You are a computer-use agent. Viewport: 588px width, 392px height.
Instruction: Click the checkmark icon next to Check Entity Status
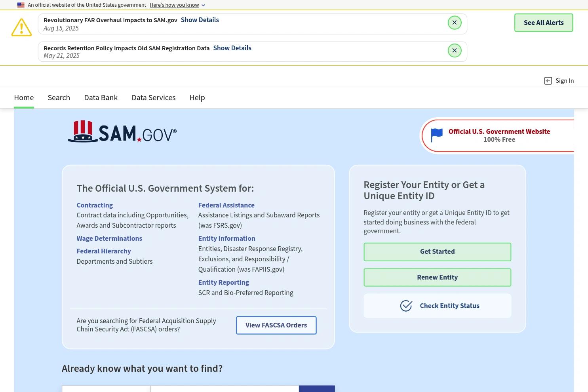point(406,305)
